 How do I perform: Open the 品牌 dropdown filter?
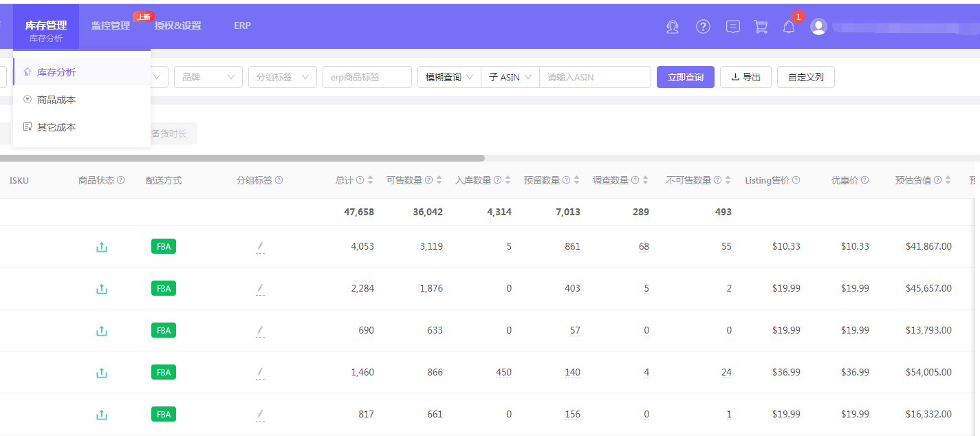(208, 77)
